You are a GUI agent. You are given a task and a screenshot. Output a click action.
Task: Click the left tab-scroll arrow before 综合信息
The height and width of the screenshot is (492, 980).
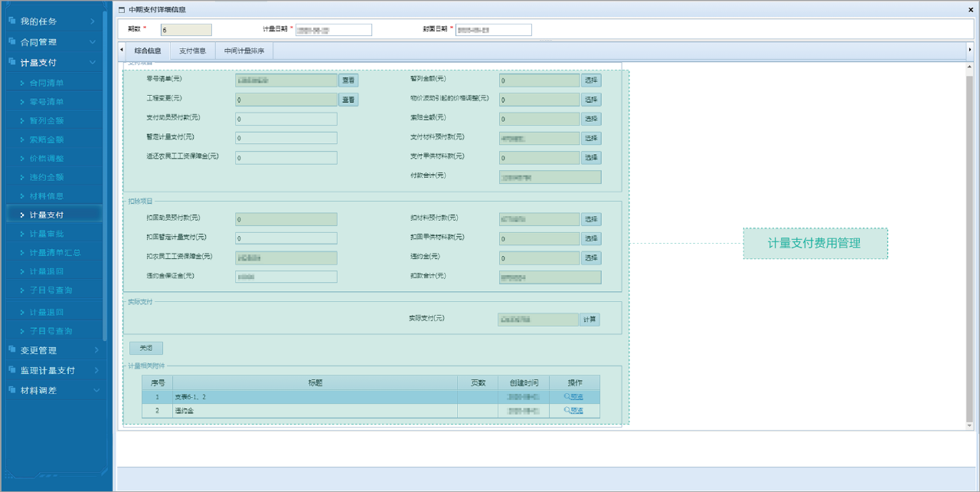click(122, 51)
